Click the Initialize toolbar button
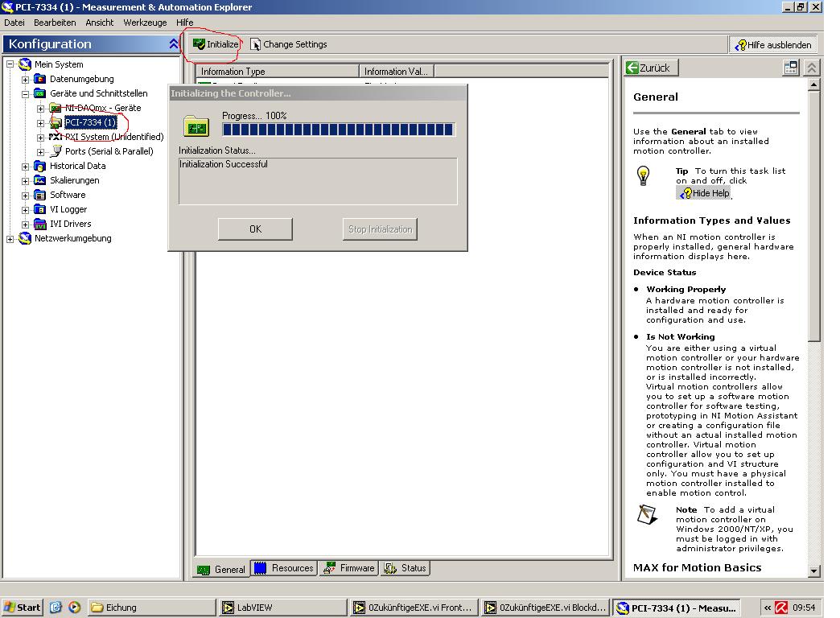840x618 pixels. (x=216, y=44)
